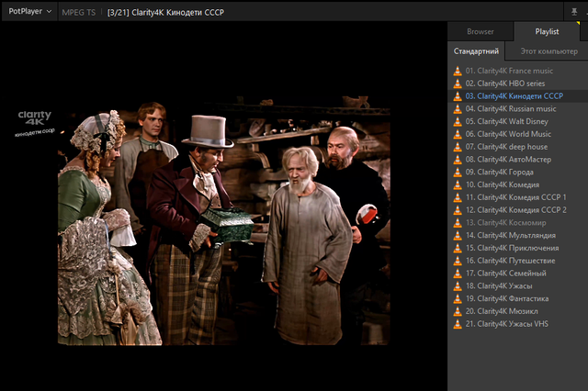Click VLC cone icon for Комедия СССР 1
This screenshot has width=588, height=391.
click(458, 197)
